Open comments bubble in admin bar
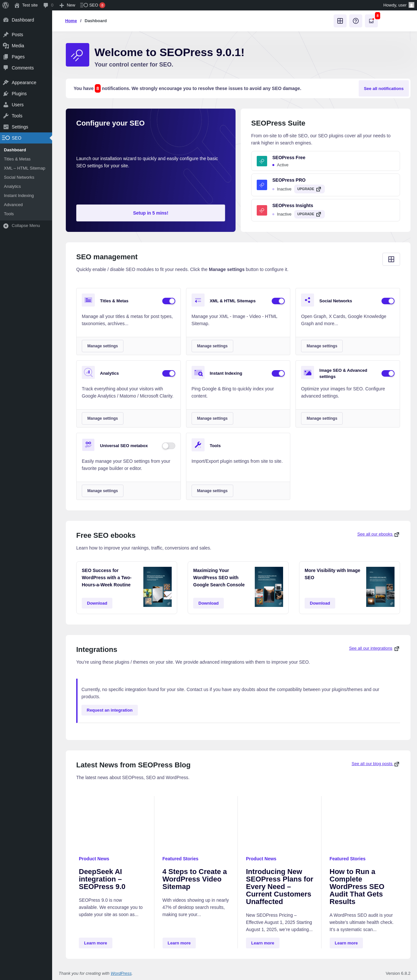This screenshot has width=417, height=980. (46, 5)
